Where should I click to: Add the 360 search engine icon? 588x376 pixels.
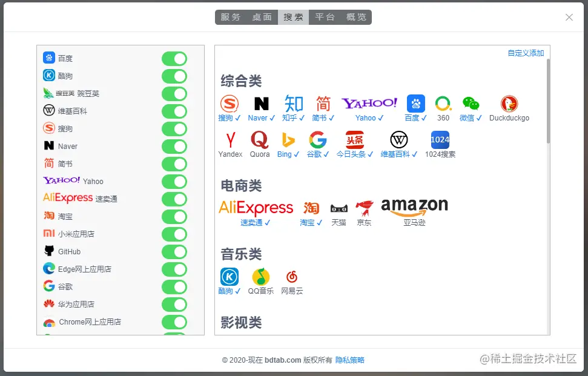[443, 104]
